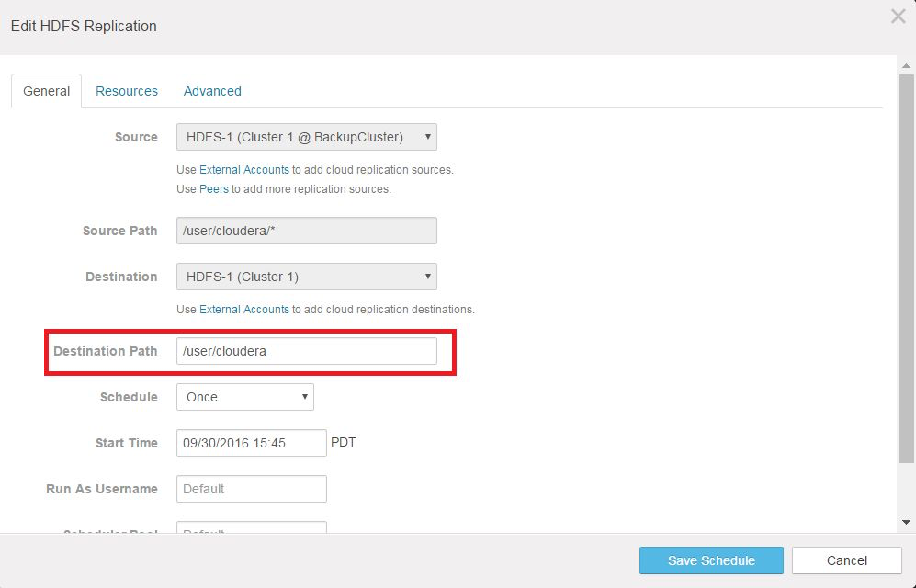Expand the Schedule dropdown showing Once
The image size is (916, 588).
coord(244,397)
